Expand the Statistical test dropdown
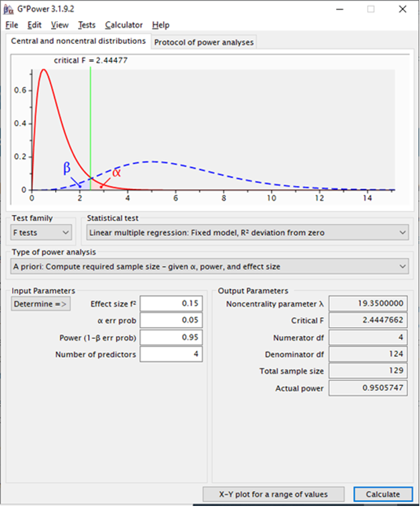The width and height of the screenshot is (420, 508). pos(247,232)
